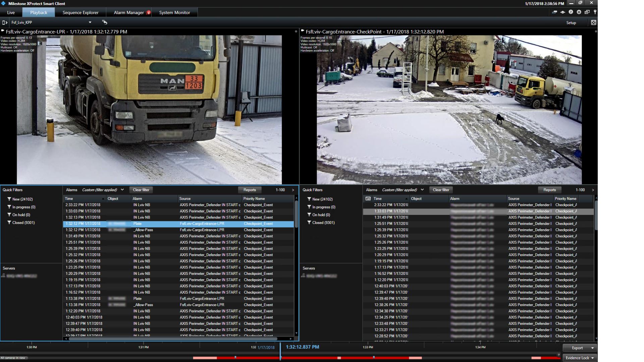
Task: Click Closed (9301) filter icon in left pane
Action: (9, 223)
